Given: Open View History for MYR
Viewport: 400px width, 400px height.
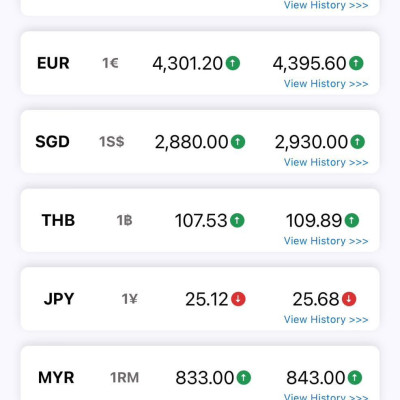Looking at the screenshot, I should click(x=326, y=397).
